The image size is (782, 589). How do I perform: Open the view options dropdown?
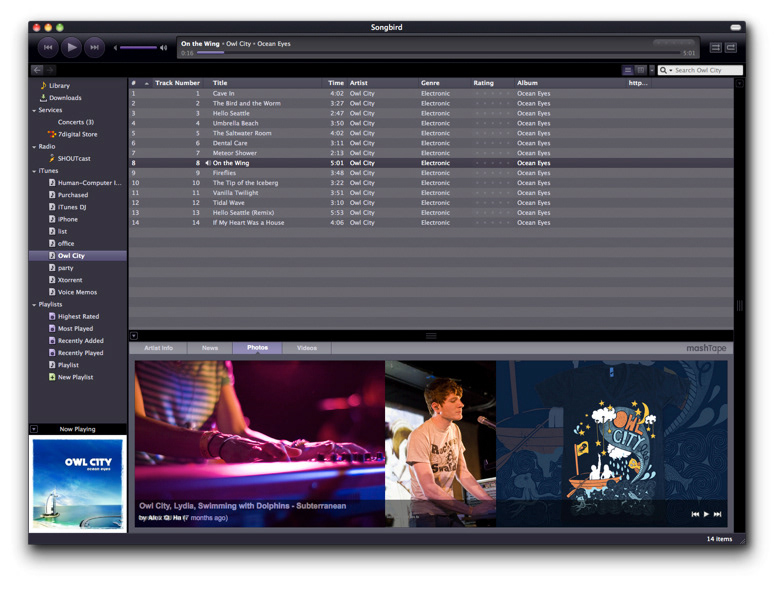(651, 70)
